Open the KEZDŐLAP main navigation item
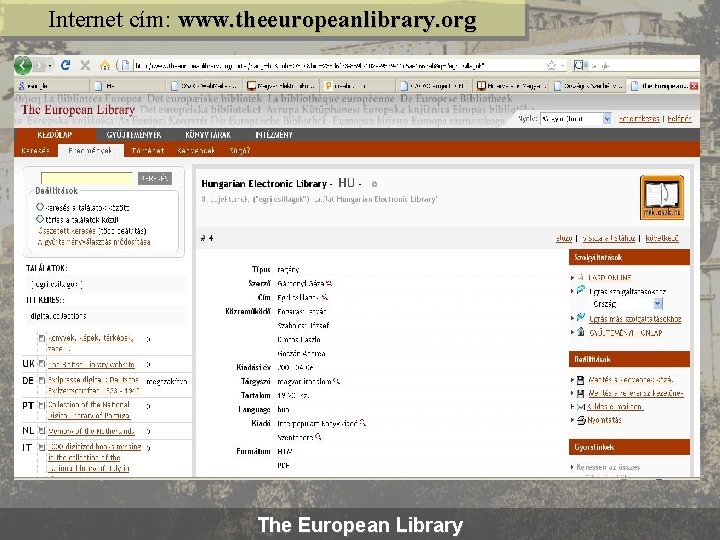This screenshot has height=540, width=720. [55, 135]
